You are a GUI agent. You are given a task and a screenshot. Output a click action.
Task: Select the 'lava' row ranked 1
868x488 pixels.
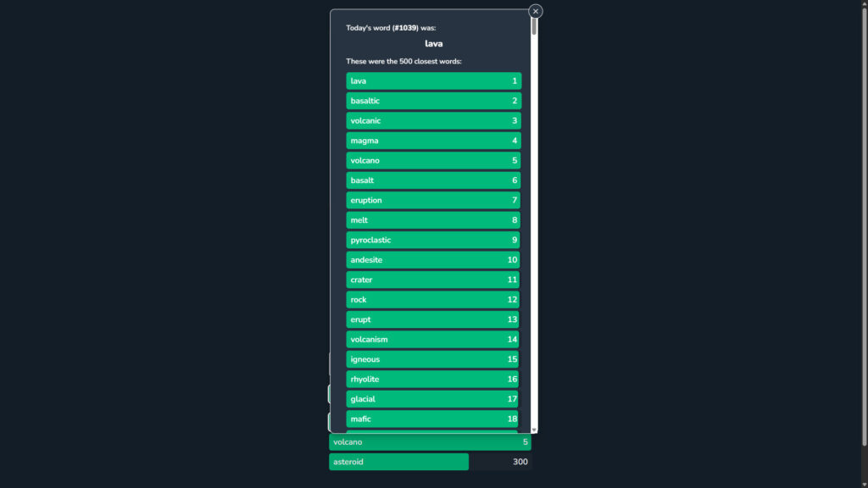click(433, 81)
